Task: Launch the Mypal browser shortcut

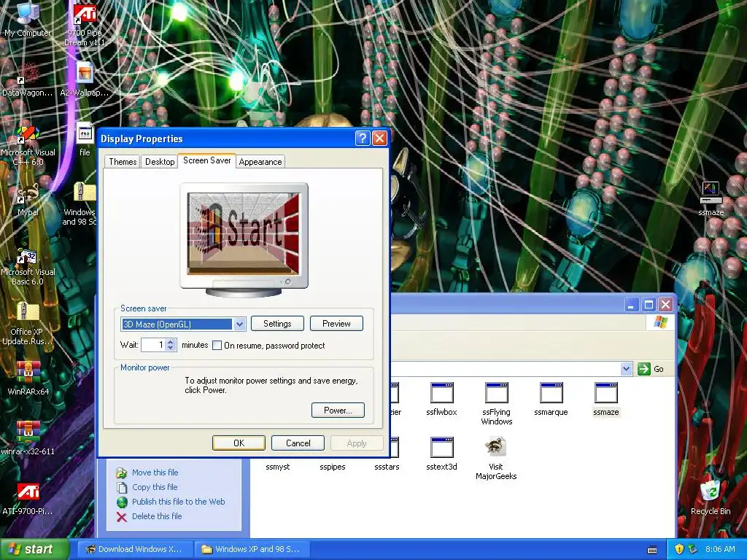Action: pyautogui.click(x=28, y=200)
